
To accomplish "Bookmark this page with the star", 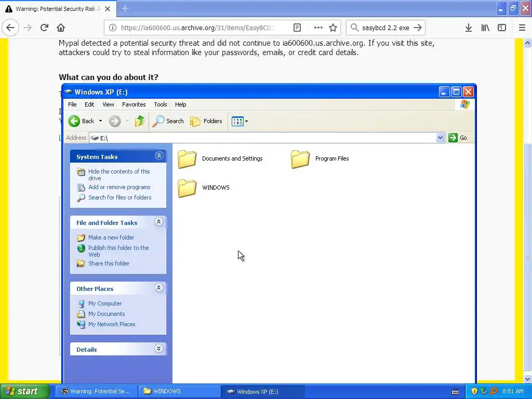I will [x=333, y=28].
